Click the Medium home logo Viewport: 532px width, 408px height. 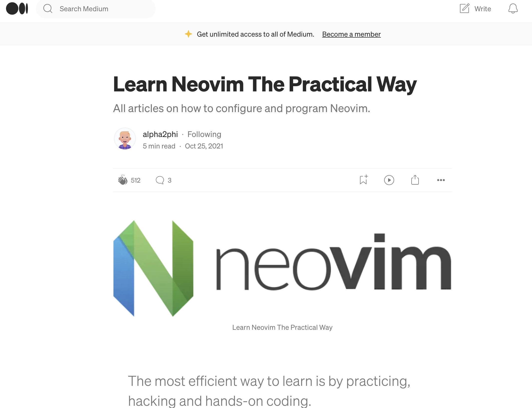[x=17, y=8]
